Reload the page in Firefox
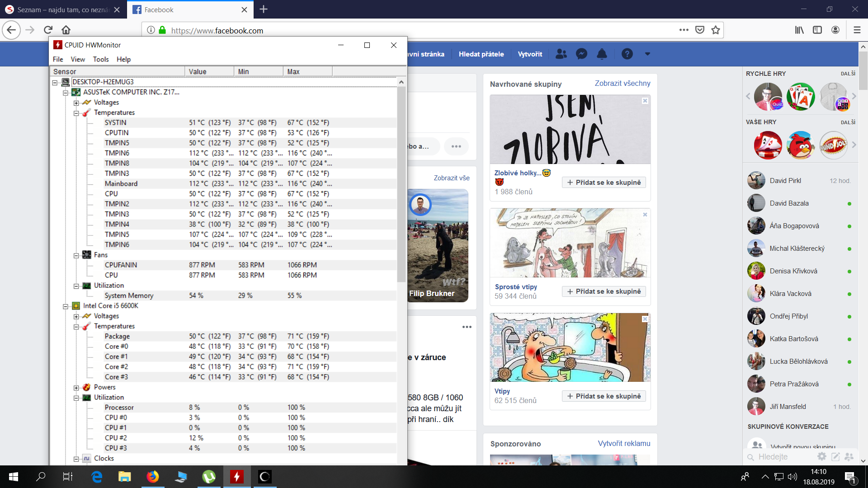 pos(48,30)
